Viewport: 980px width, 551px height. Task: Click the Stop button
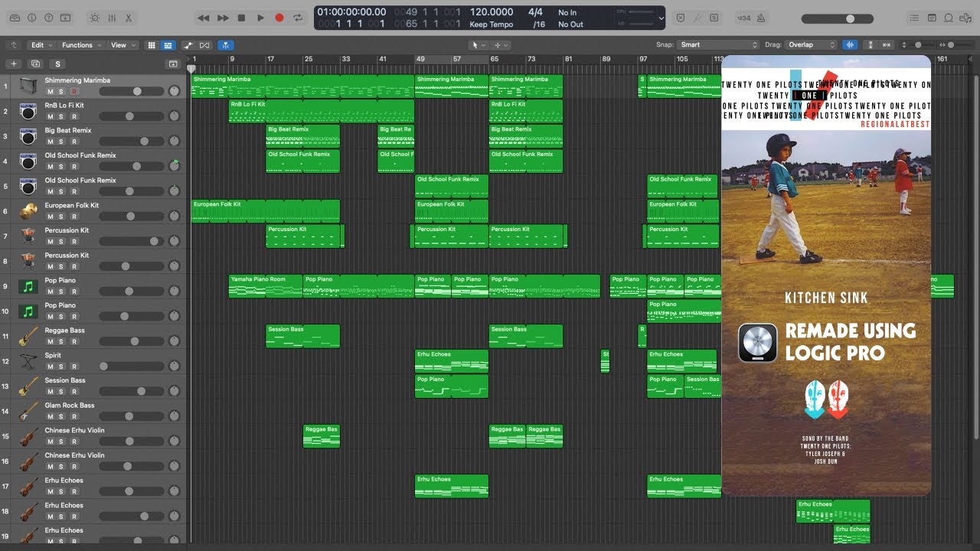[241, 18]
